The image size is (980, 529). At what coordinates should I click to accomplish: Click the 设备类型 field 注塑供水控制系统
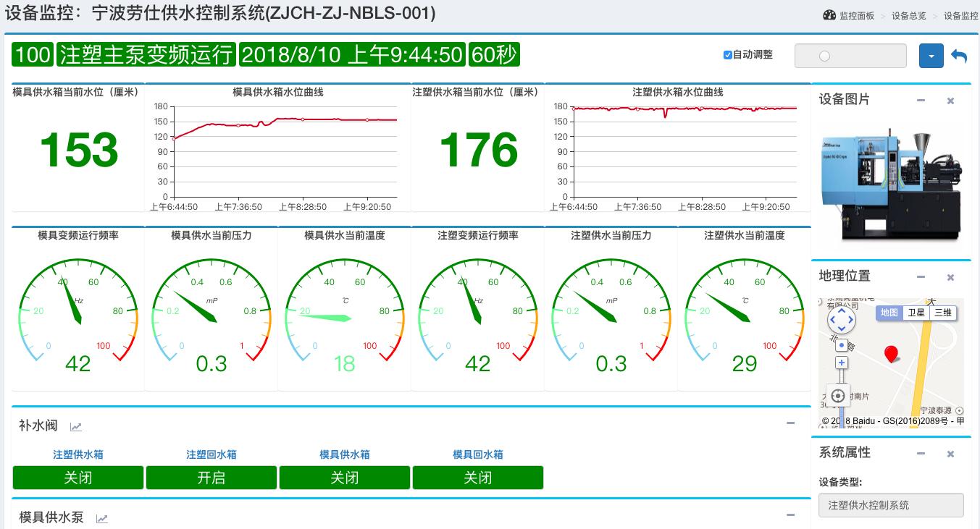pos(891,505)
